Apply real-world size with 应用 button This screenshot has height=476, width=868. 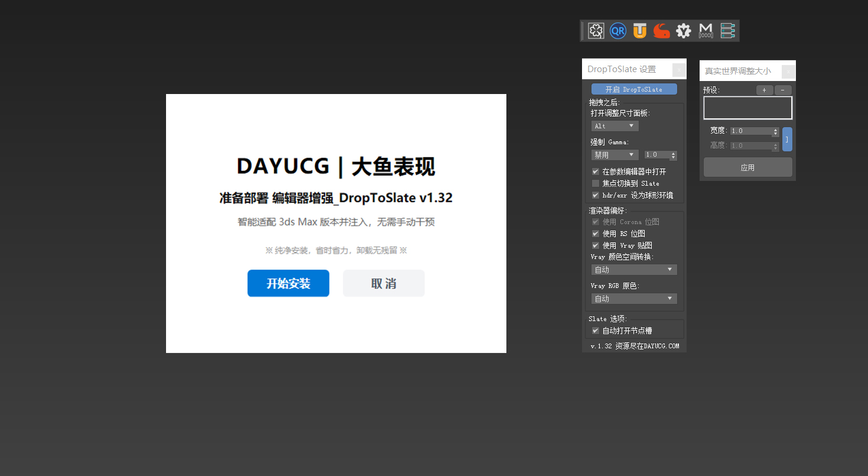pos(747,167)
